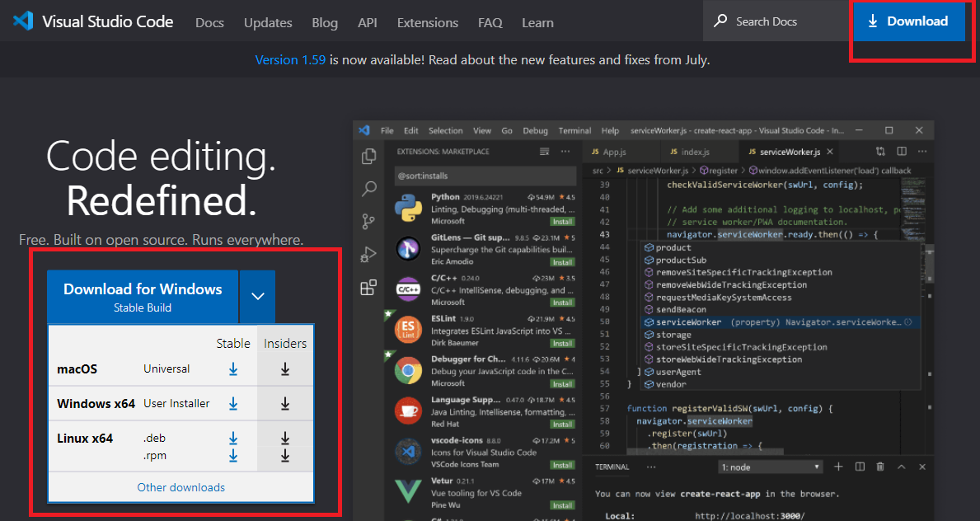Select the Source Control icon in activity bar
This screenshot has height=521, width=980.
(x=368, y=222)
